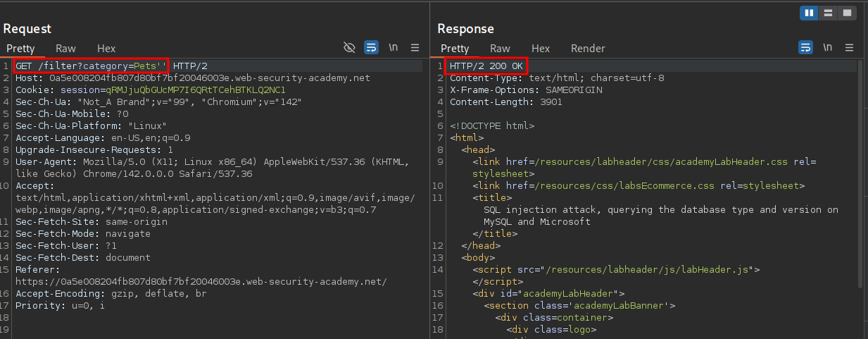Select the tabbed single-panel layout icon
Image resolution: width=868 pixels, height=339 pixels.
847,13
